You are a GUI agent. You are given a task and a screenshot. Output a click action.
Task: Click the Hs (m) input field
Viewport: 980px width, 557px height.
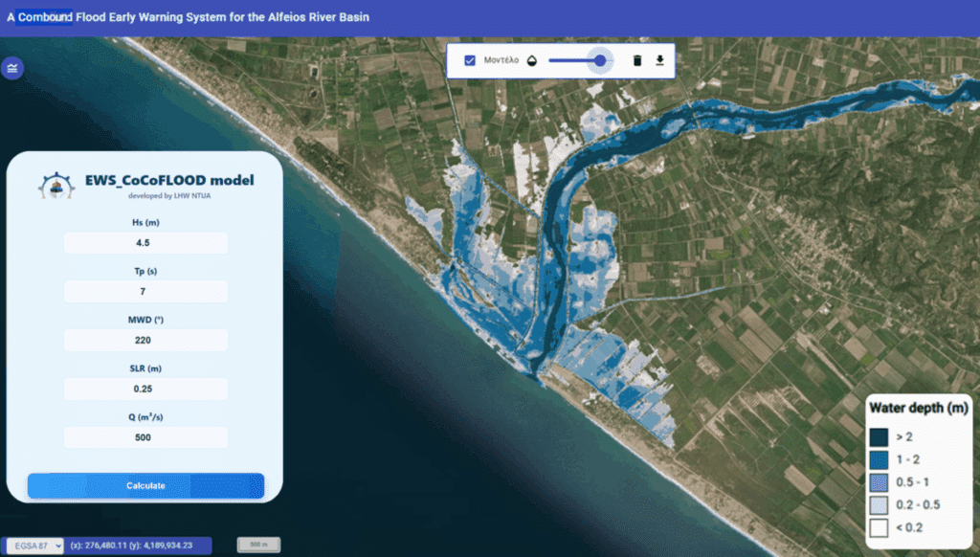[145, 243]
